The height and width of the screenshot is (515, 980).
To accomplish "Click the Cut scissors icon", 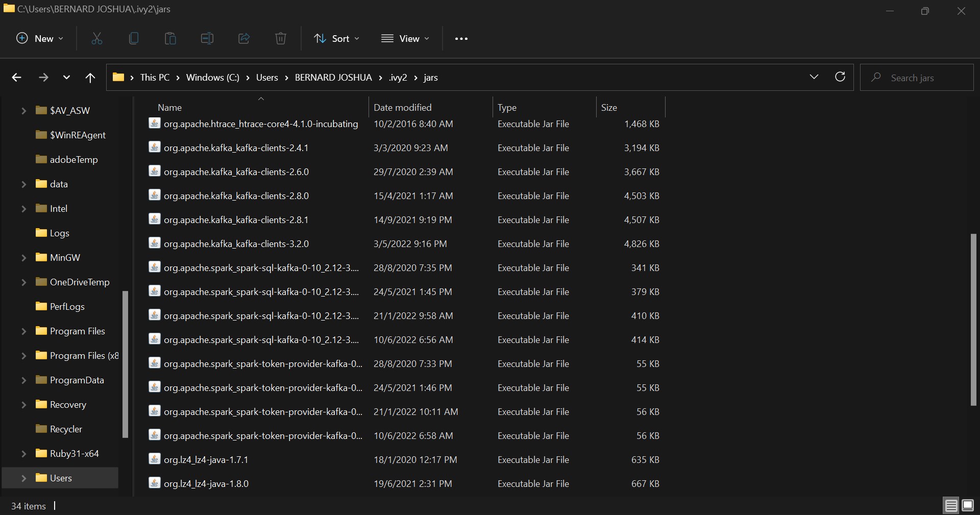I will tap(97, 38).
